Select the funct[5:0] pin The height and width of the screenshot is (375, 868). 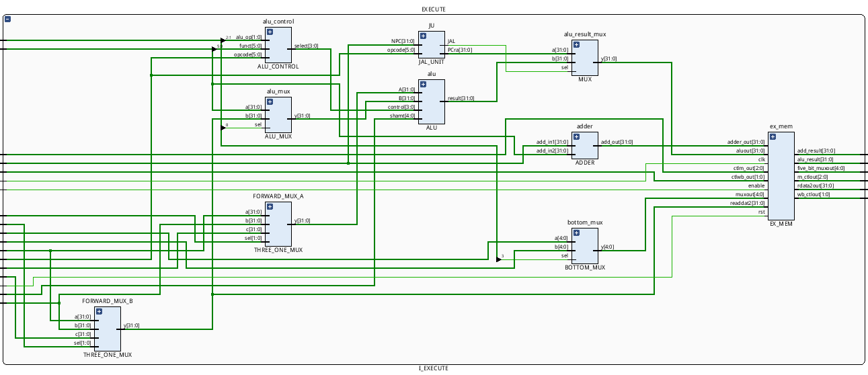pyautogui.click(x=252, y=46)
